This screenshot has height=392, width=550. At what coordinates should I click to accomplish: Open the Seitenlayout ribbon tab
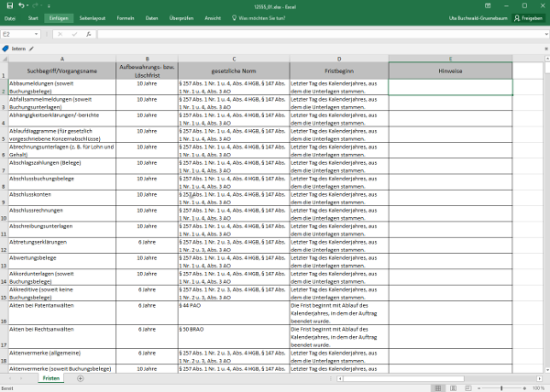tap(92, 17)
